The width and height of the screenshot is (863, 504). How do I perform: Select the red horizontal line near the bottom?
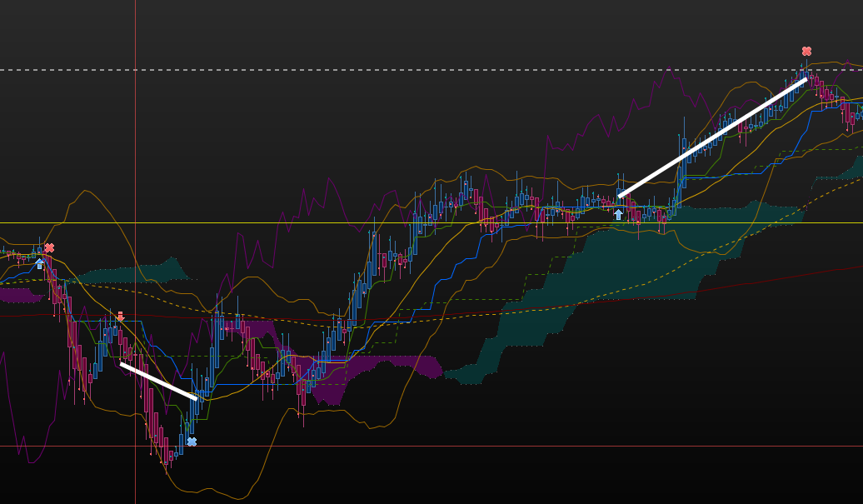pyautogui.click(x=431, y=447)
